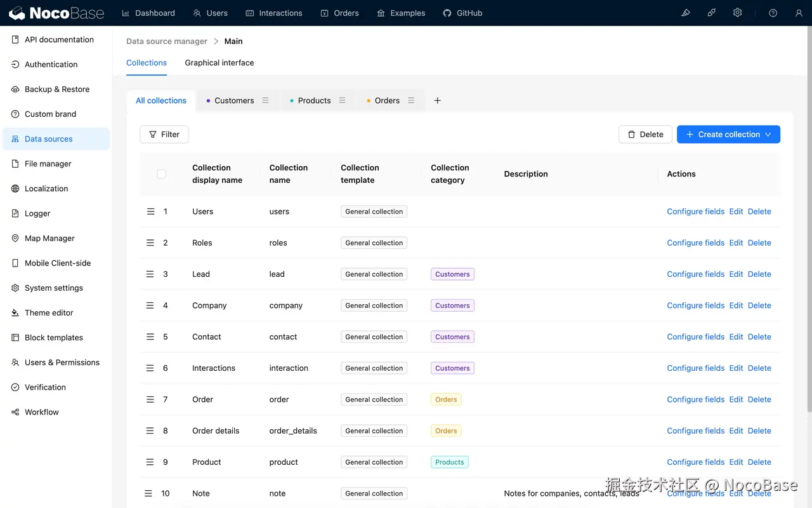The image size is (812, 508).
Task: Click the Data source manager breadcrumb
Action: tap(166, 41)
